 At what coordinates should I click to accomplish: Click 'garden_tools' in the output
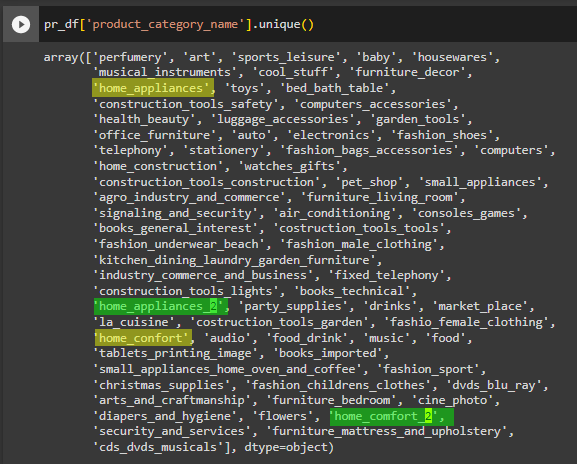418,119
